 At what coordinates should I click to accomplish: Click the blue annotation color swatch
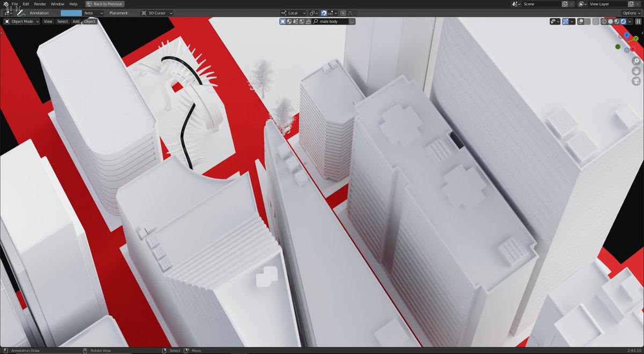pyautogui.click(x=71, y=13)
